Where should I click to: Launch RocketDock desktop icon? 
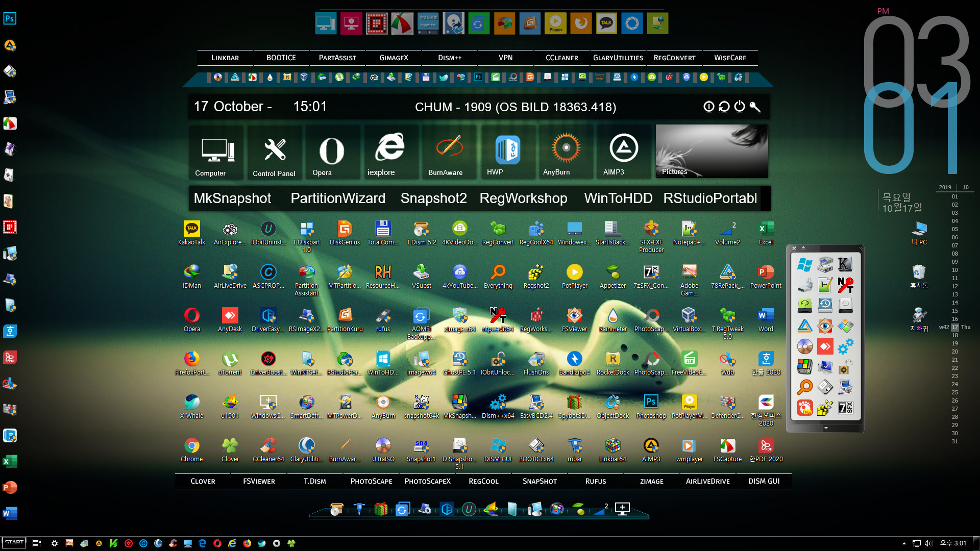tap(612, 363)
